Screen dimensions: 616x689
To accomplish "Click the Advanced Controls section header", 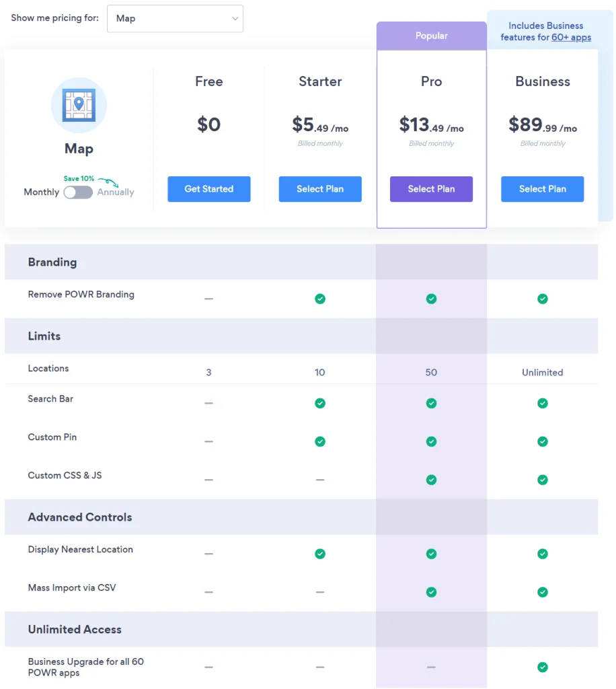I will tap(80, 517).
